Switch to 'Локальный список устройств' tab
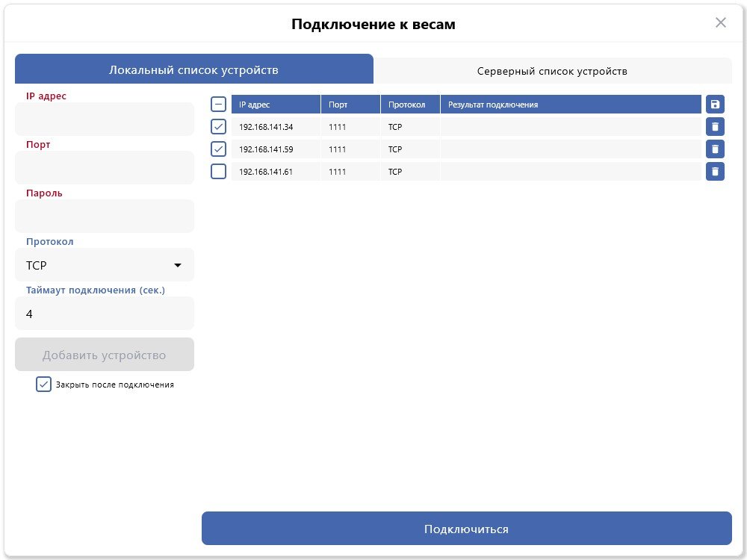 click(x=194, y=69)
